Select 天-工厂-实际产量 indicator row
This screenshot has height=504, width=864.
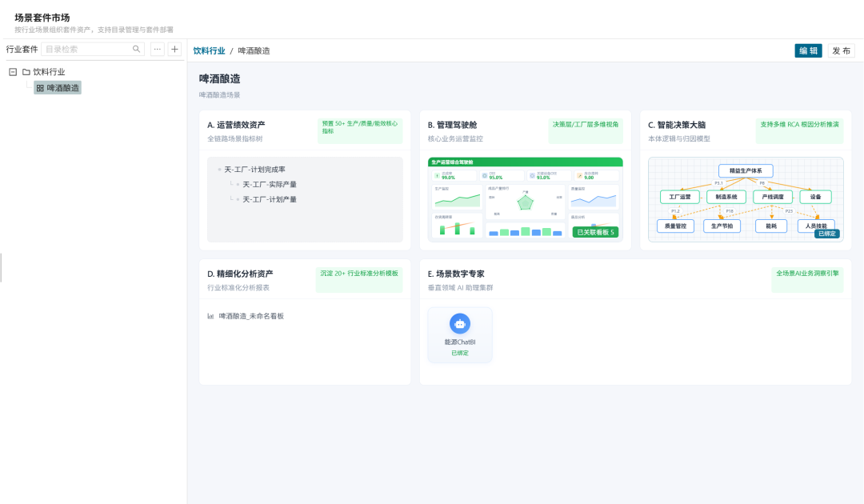(270, 185)
